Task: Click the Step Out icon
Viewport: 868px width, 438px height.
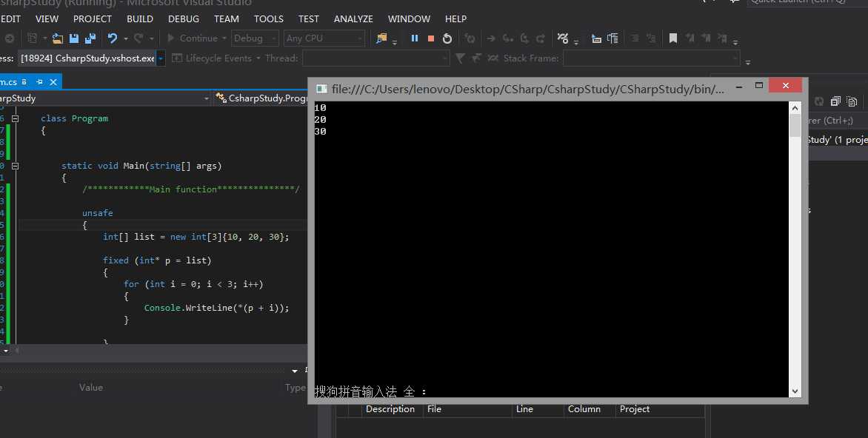Action: pos(541,38)
